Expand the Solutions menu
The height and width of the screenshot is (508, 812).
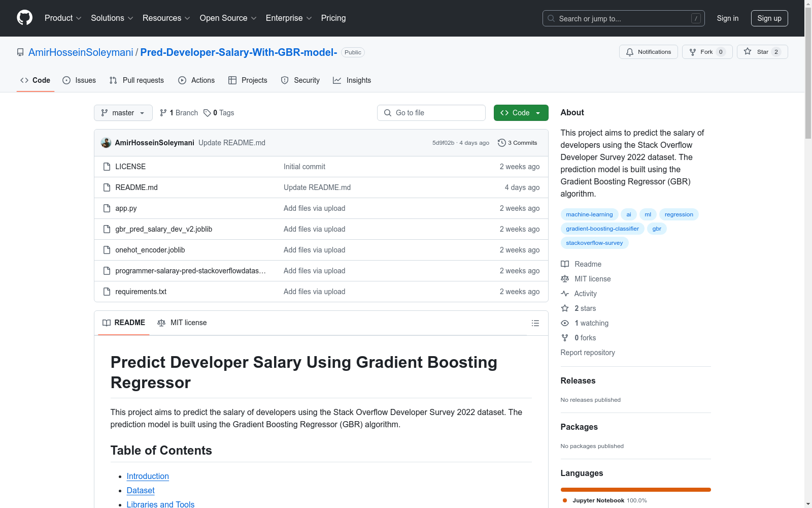112,18
